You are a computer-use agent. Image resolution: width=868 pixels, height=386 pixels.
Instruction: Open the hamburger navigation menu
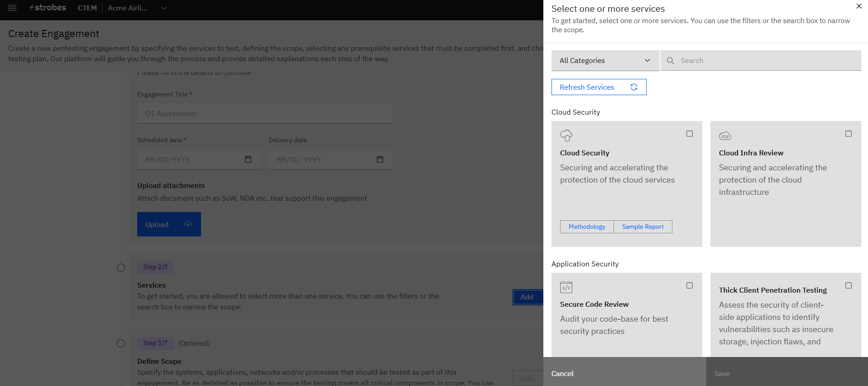click(x=12, y=8)
